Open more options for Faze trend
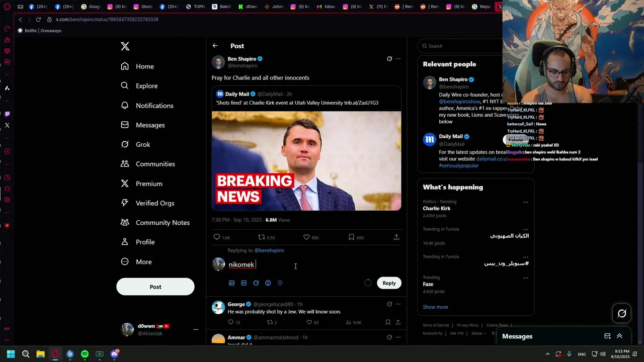Screen dimensions: 644x362 525,278
